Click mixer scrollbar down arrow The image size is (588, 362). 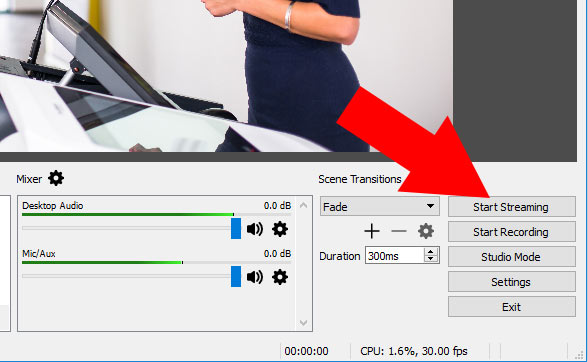(304, 323)
